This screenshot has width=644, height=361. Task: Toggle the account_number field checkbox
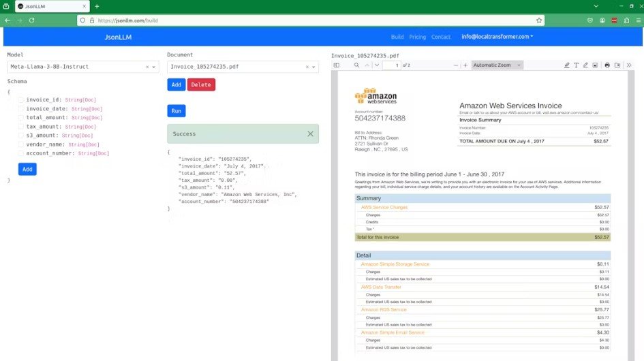coord(21,153)
